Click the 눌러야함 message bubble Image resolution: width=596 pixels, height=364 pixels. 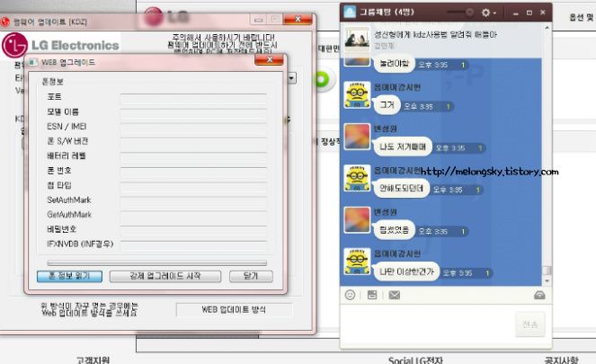click(x=394, y=64)
